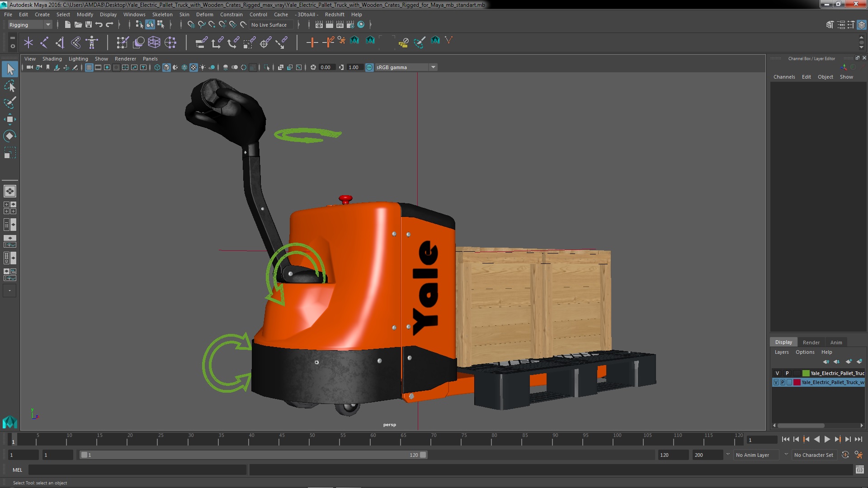Toggle wireframe shading in viewport

(x=157, y=67)
